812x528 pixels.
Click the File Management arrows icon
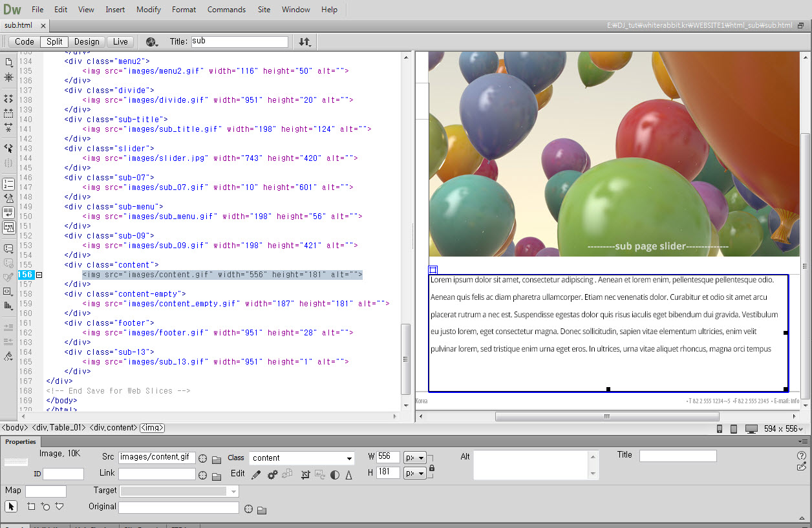[304, 42]
